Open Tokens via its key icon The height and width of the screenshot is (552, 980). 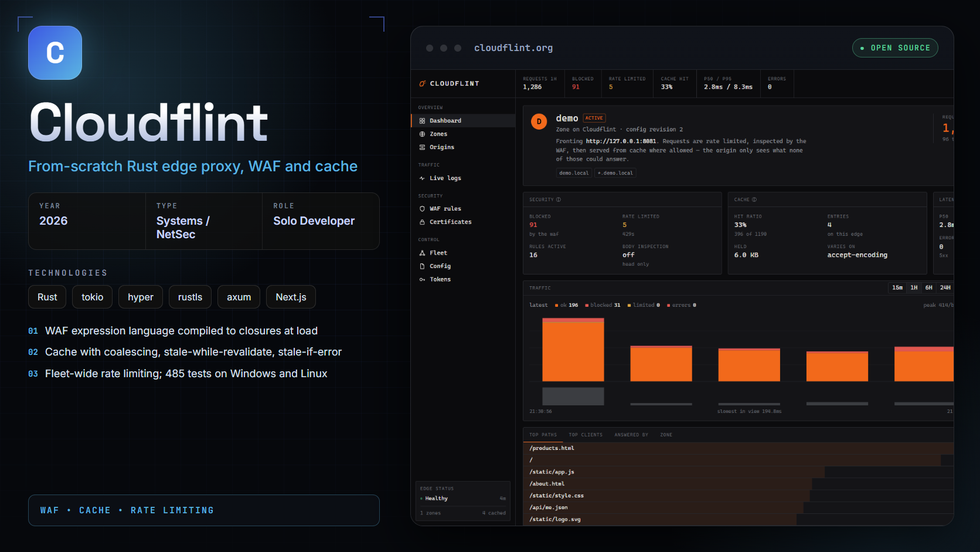coord(422,280)
